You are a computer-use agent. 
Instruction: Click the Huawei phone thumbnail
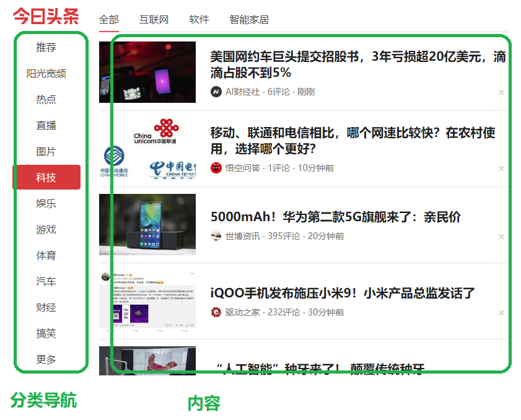(x=147, y=224)
